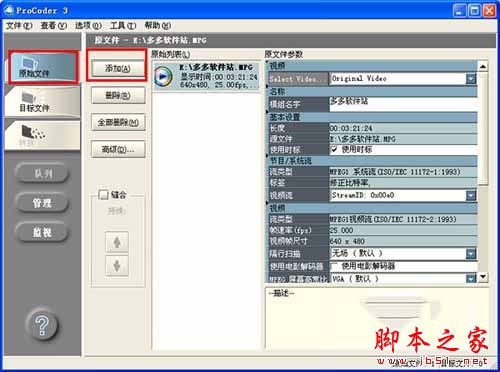The width and height of the screenshot is (500, 372).
Task: Toggle the 使用时标 checkbox
Action: tap(334, 150)
